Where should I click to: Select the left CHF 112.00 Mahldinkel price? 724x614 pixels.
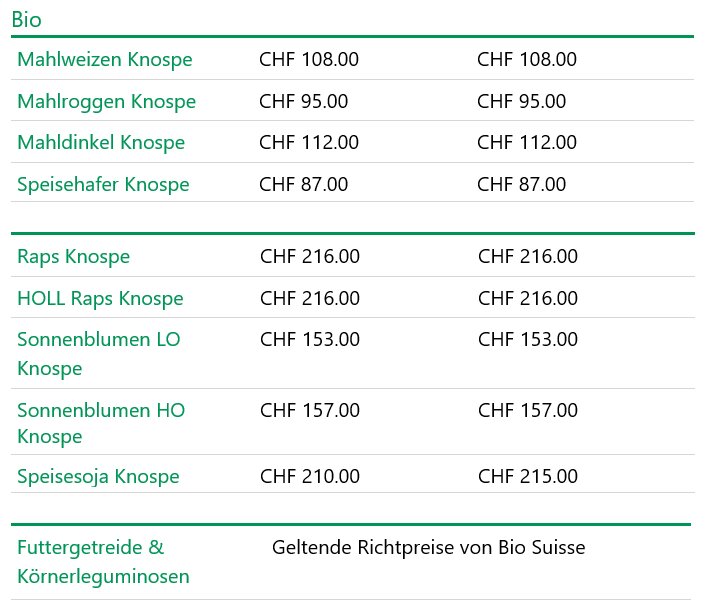(x=309, y=142)
